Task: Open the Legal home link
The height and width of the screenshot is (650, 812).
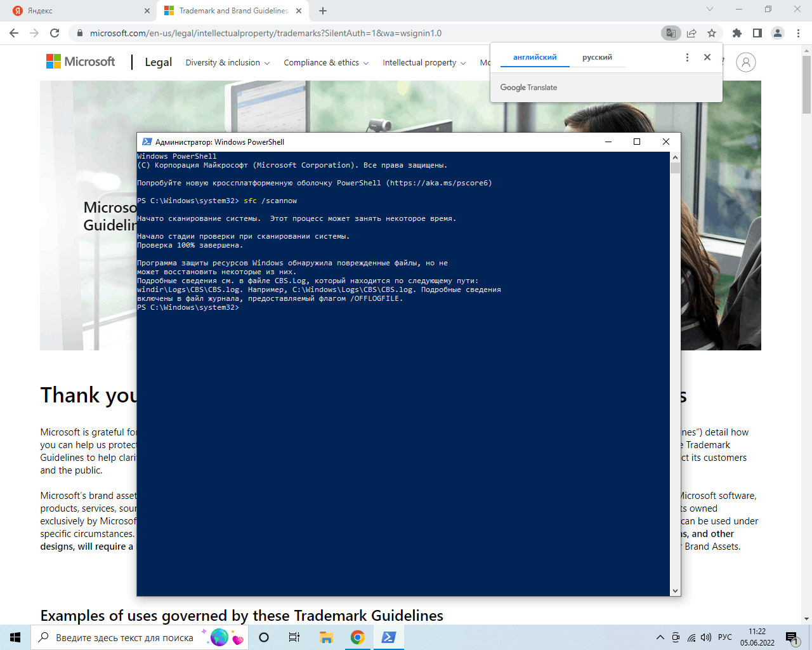Action: [158, 62]
